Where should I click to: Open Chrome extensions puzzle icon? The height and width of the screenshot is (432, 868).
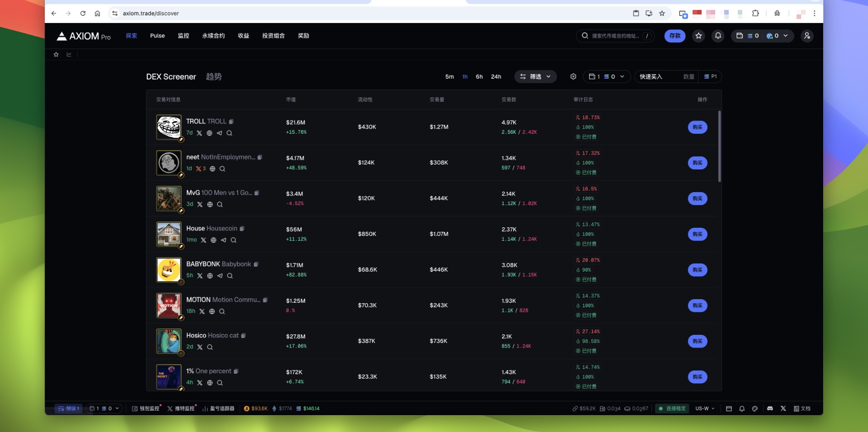pyautogui.click(x=755, y=14)
